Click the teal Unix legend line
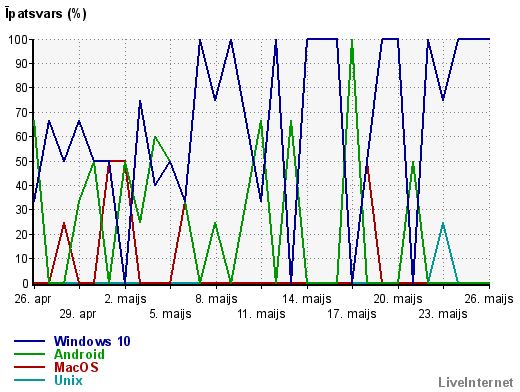The image size is (520, 392). click(29, 380)
